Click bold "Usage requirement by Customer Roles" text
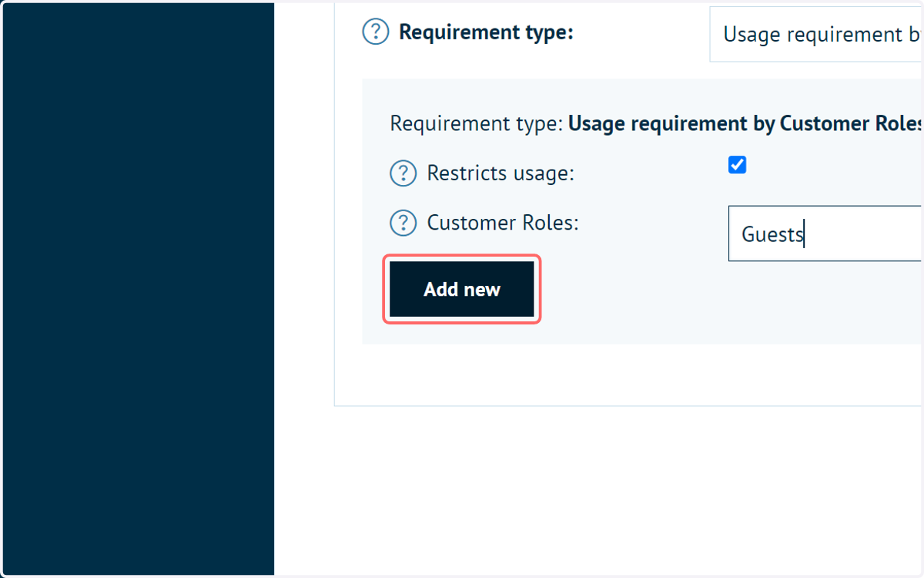 (745, 123)
